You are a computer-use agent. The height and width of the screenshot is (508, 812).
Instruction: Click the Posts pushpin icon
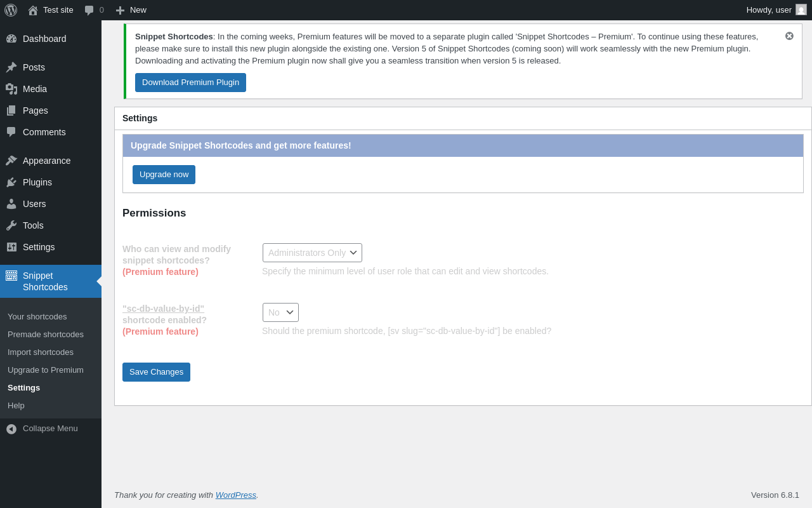pyautogui.click(x=11, y=67)
